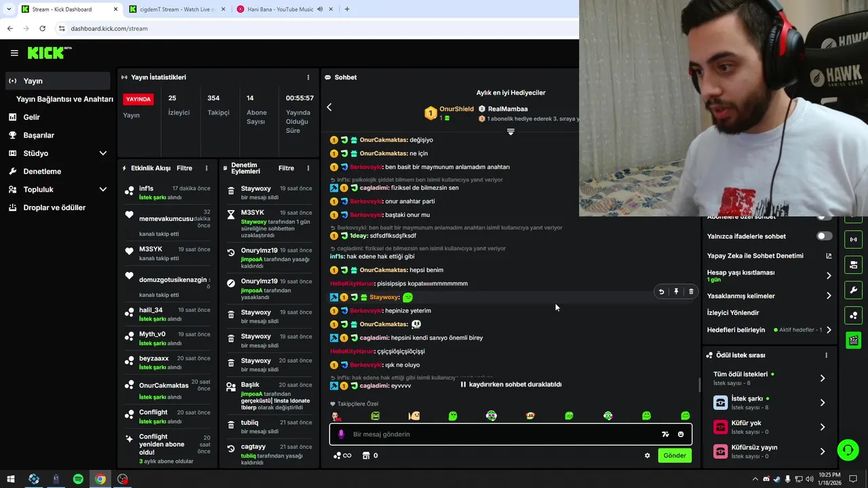Image resolution: width=868 pixels, height=488 pixels.
Task: Click the gift shop icon with 0
Action: [370, 455]
